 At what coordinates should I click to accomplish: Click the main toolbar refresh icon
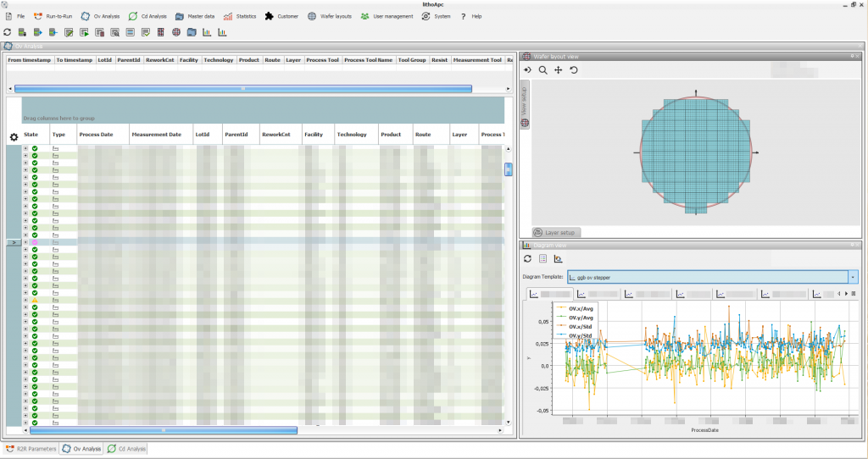[x=7, y=33]
